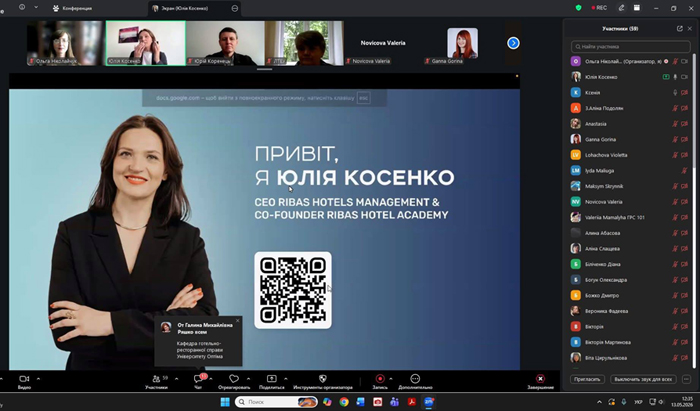Open the Участники participants button
Screen dimensions: 700x411
[156, 382]
